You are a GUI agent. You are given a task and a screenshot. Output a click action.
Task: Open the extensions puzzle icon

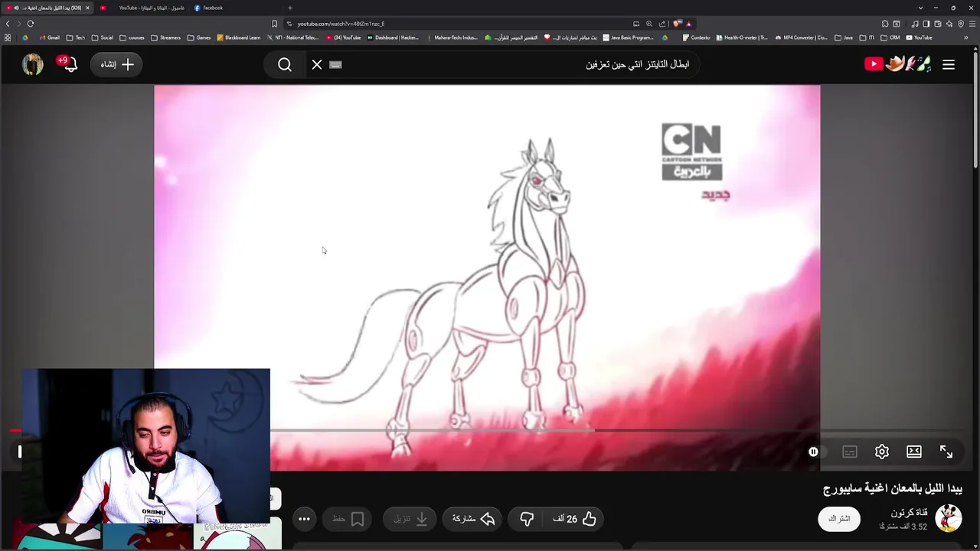pyautogui.click(x=885, y=24)
